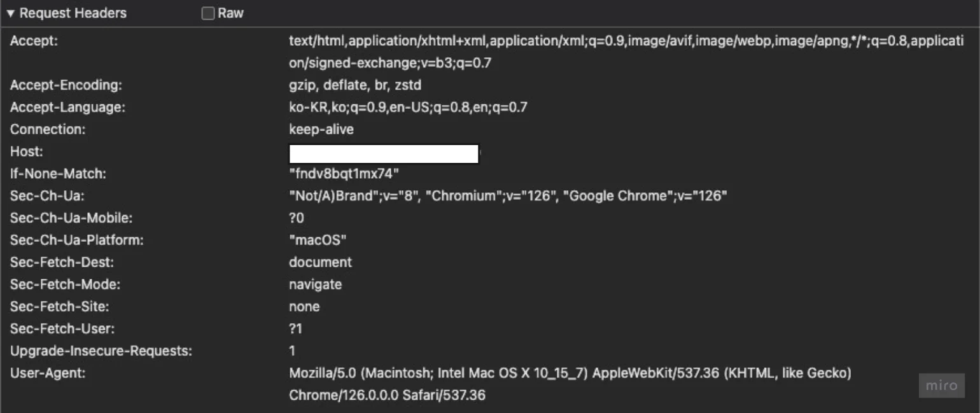Select the keep-alive Connection value
The image size is (980, 413).
click(x=321, y=130)
